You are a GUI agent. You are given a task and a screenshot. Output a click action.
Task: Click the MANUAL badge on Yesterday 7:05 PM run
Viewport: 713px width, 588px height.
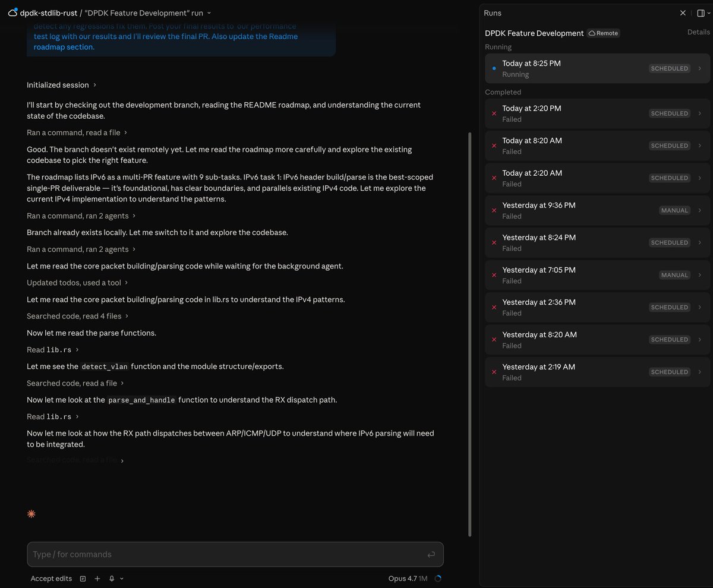(x=674, y=275)
